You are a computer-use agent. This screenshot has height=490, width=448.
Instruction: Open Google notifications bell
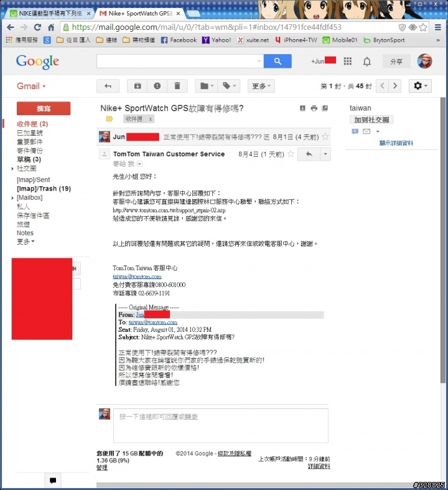[x=367, y=62]
